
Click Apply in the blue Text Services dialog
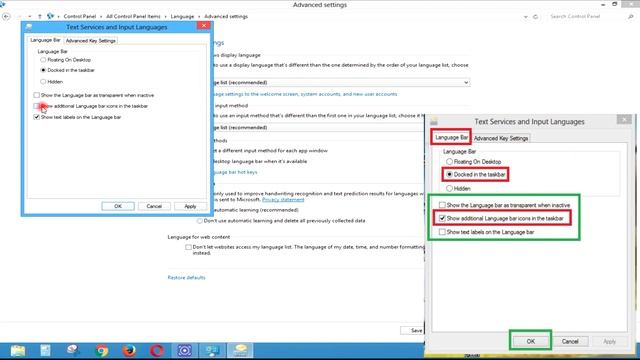pos(190,206)
